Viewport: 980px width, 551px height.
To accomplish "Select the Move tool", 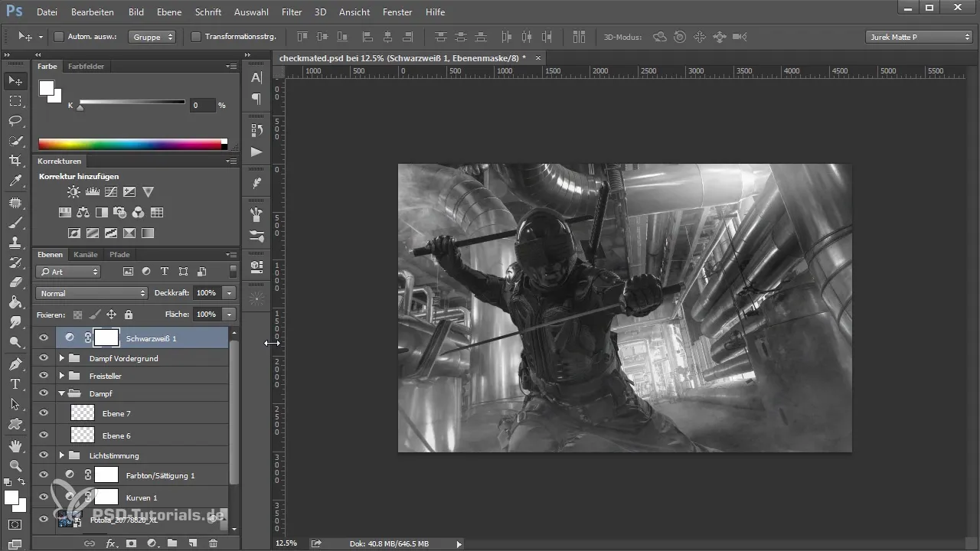I will point(15,80).
